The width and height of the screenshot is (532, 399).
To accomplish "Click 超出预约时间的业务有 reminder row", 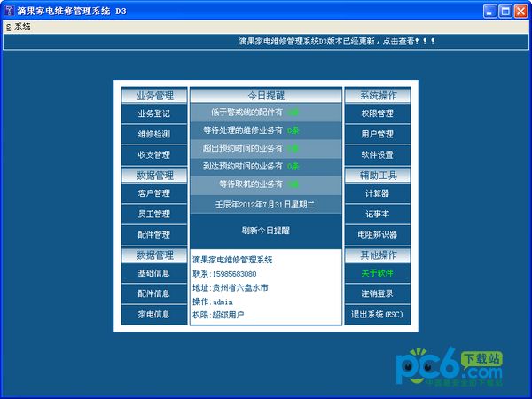I will click(266, 148).
